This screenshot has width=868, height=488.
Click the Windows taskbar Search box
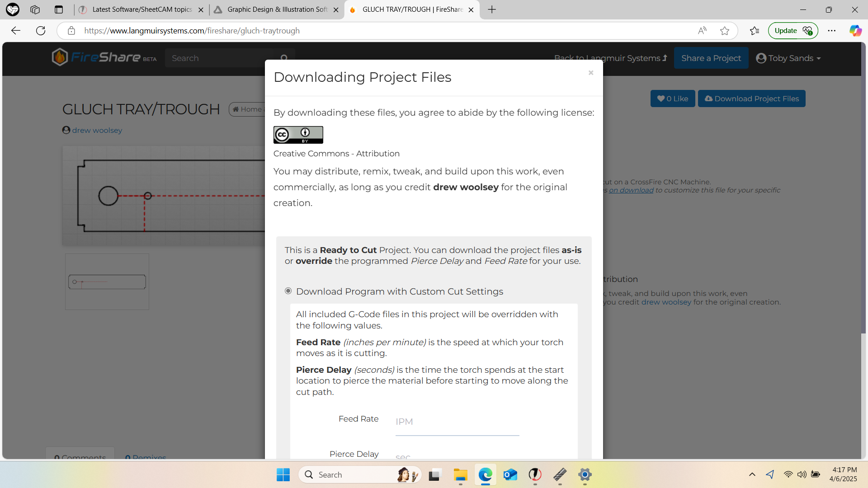pyautogui.click(x=359, y=475)
